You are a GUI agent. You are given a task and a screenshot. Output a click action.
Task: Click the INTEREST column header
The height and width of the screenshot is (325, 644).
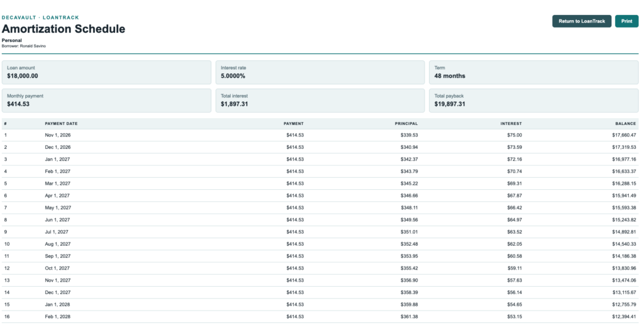click(x=511, y=123)
